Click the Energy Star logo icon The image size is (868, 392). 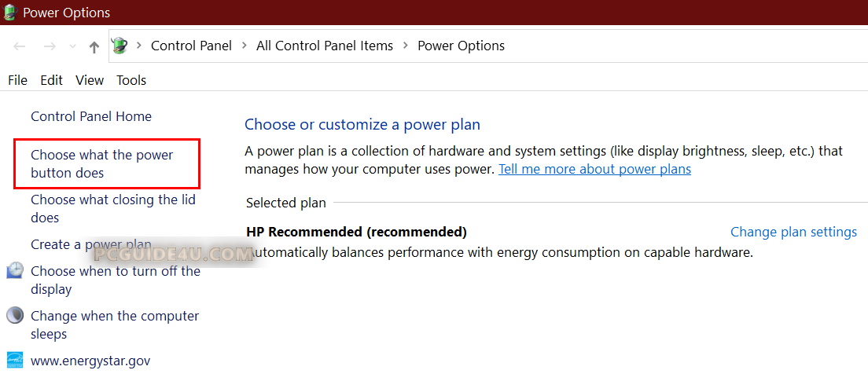pos(15,361)
